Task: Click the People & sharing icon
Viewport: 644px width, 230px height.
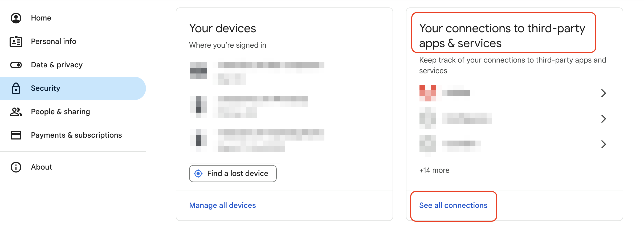Action: click(x=15, y=112)
